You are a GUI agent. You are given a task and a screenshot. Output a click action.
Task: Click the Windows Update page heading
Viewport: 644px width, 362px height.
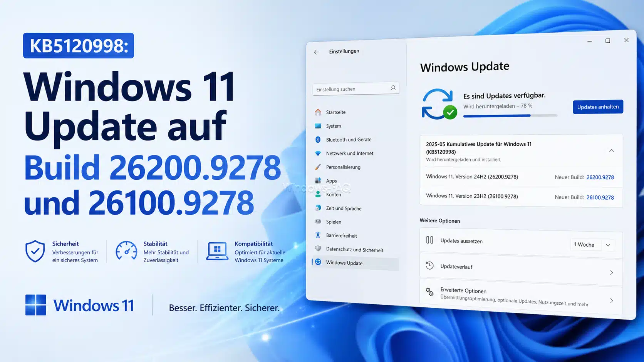(465, 67)
